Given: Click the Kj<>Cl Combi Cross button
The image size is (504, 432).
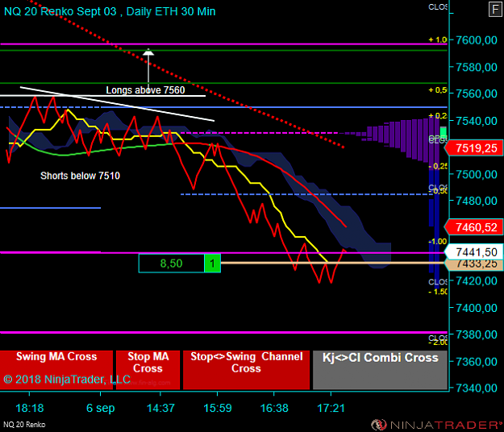Looking at the screenshot, I should pos(380,370).
